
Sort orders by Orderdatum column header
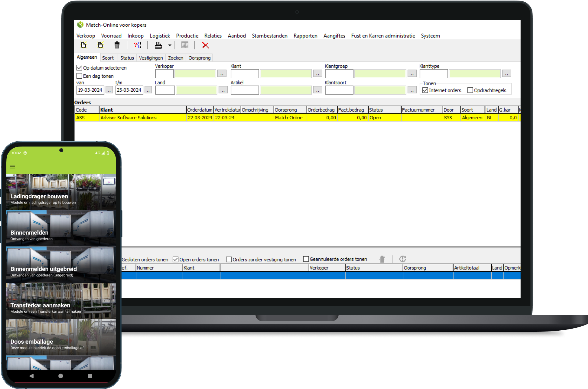[200, 110]
